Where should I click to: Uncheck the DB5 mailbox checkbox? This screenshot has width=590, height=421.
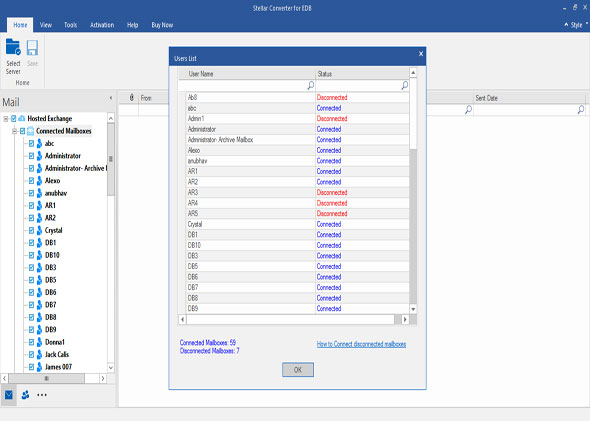click(31, 280)
